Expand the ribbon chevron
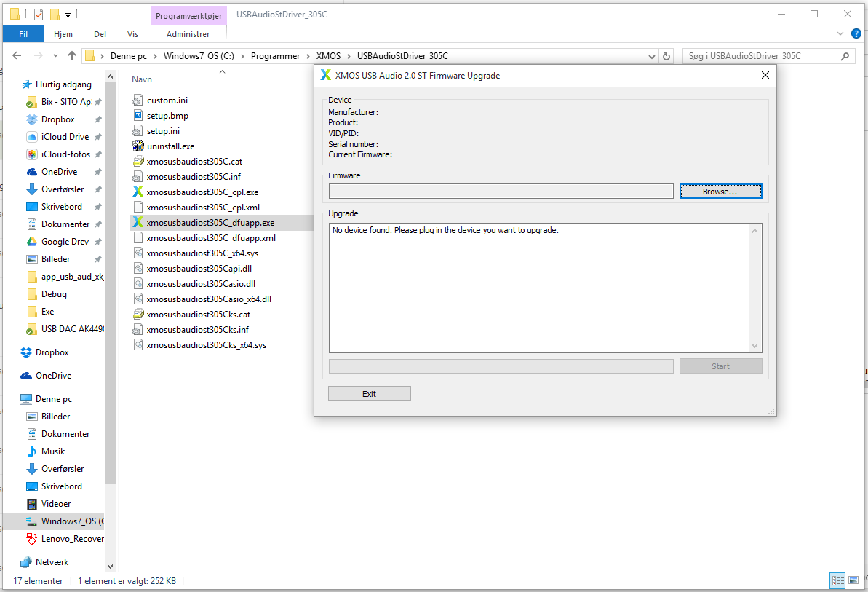Screen dimensions: 868x592 [840, 33]
